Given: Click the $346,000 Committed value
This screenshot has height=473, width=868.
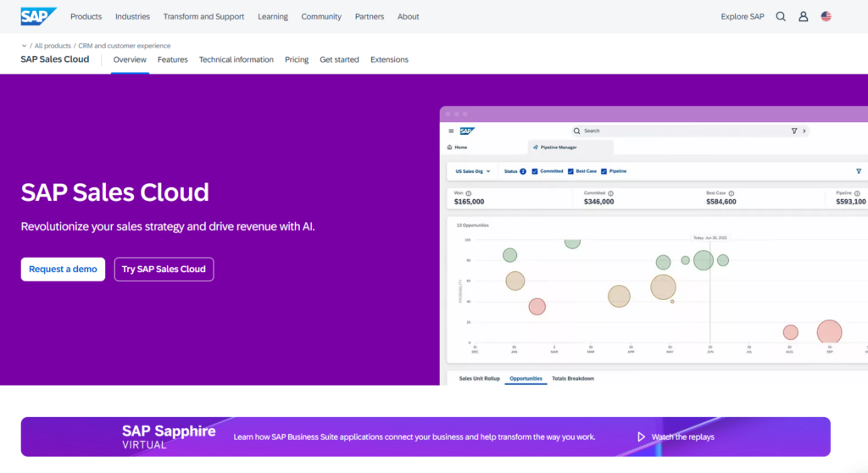Looking at the screenshot, I should 599,202.
